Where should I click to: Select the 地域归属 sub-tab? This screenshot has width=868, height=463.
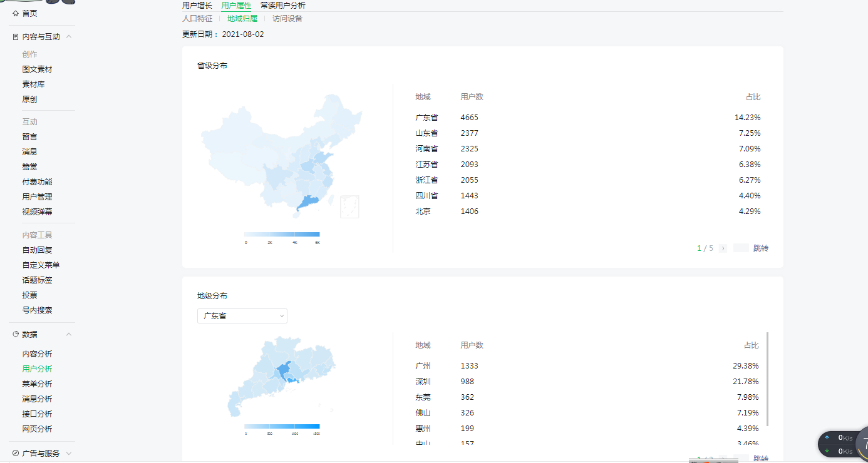coord(242,19)
